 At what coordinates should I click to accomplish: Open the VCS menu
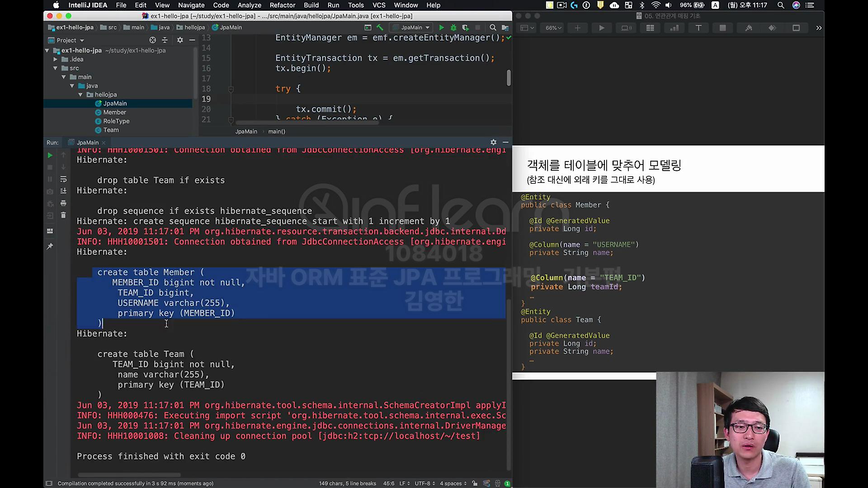379,5
